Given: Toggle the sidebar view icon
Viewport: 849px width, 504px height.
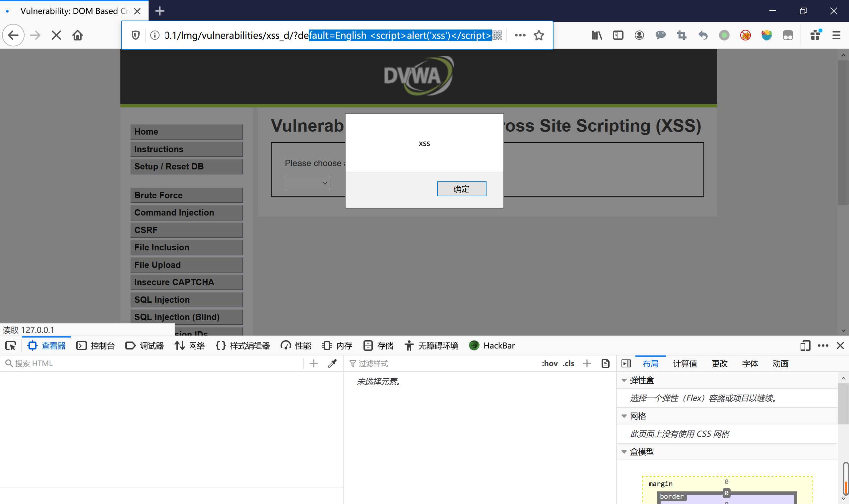Looking at the screenshot, I should tap(618, 35).
